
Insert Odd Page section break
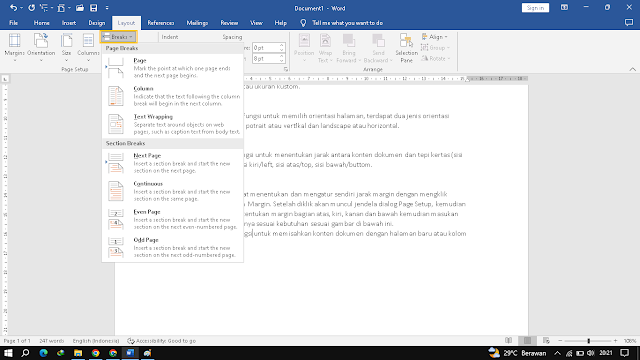pos(173,247)
